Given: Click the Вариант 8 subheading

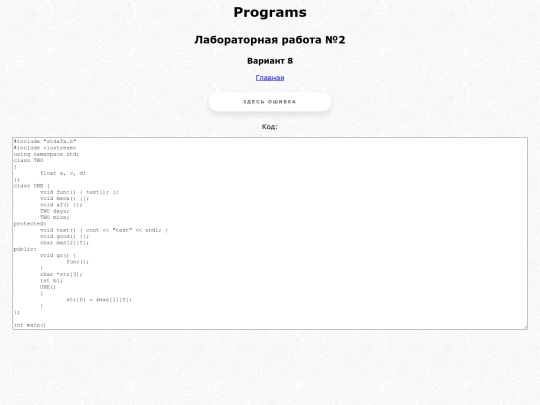Looking at the screenshot, I should 270,61.
